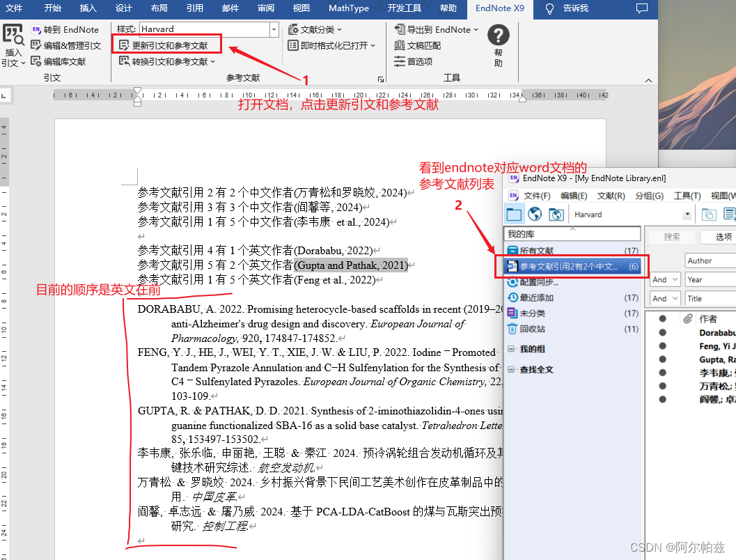This screenshot has height=560, width=736.
Task: Toggle read status dot for Gupta reference
Action: [662, 359]
